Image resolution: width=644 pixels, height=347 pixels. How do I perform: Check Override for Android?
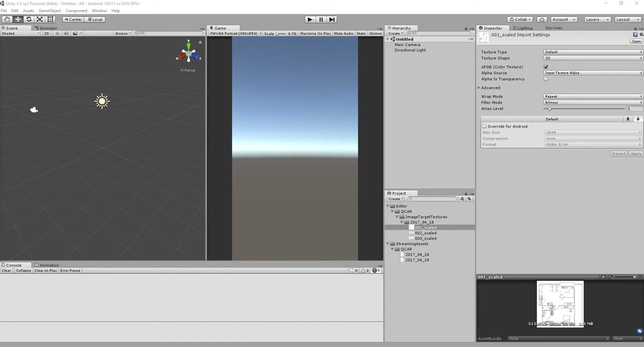485,126
